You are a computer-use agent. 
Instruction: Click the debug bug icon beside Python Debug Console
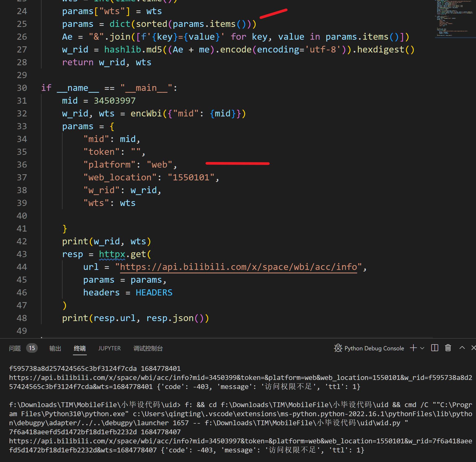click(x=338, y=348)
